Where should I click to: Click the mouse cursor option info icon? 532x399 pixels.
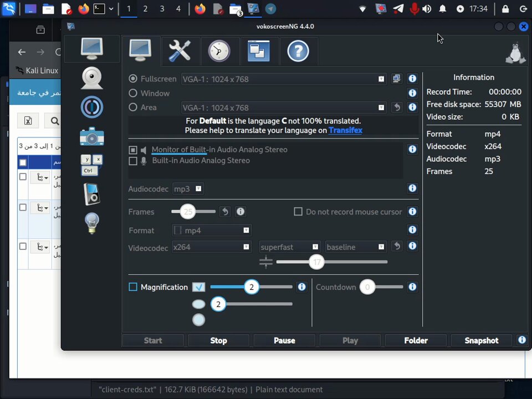412,212
